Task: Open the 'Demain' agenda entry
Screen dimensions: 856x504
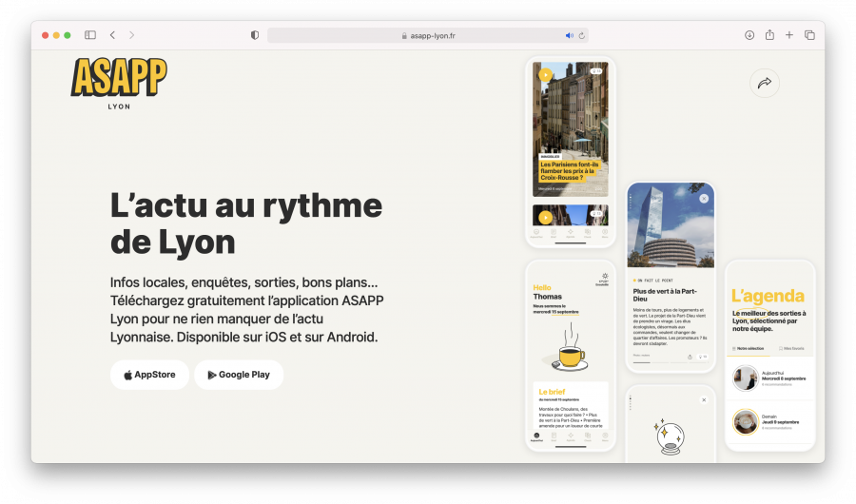Action: pyautogui.click(x=769, y=422)
